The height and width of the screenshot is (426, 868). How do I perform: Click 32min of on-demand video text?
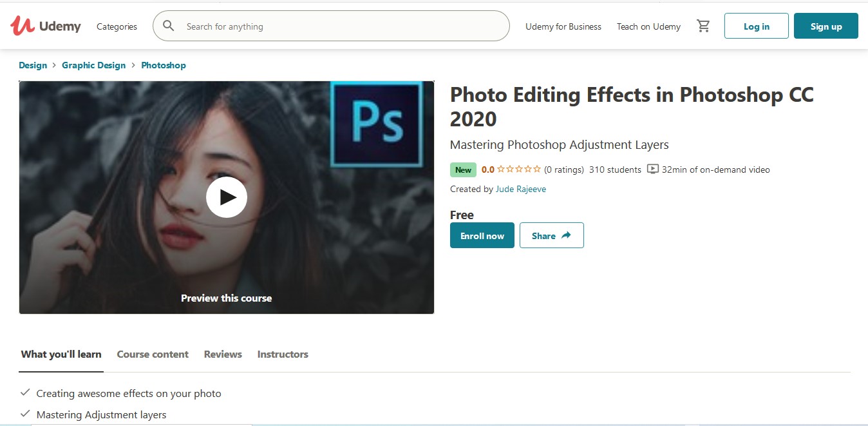[x=716, y=169]
